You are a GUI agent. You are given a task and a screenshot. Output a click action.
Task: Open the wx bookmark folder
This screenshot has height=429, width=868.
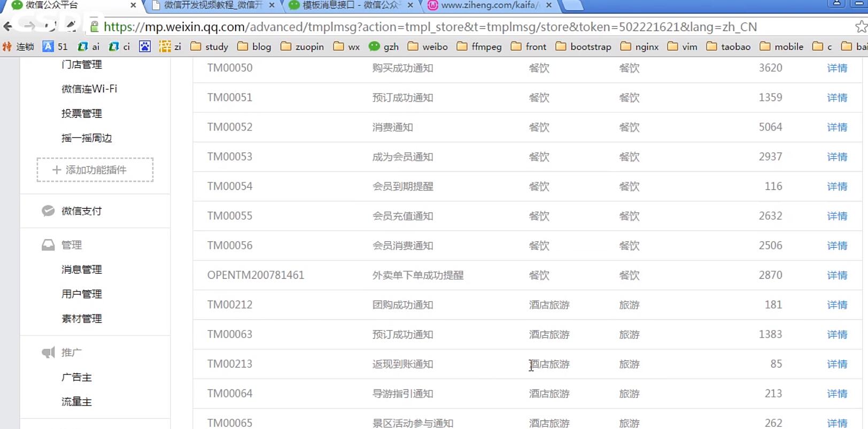point(346,47)
